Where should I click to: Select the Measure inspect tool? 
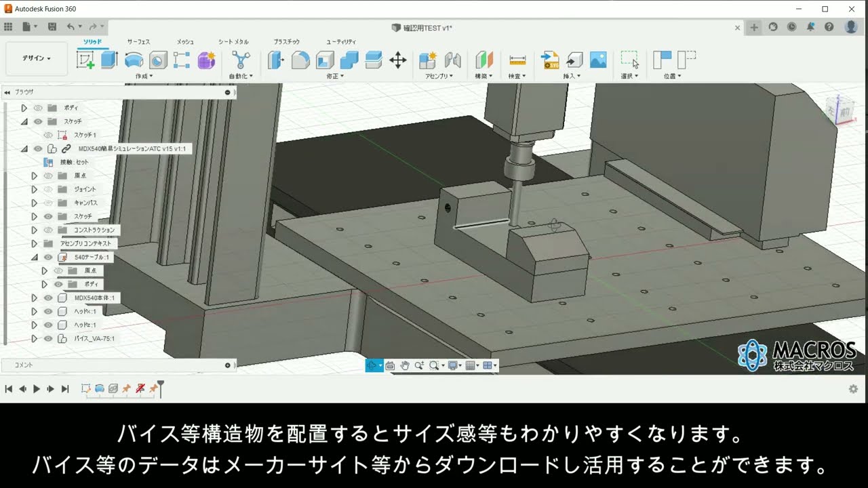517,60
